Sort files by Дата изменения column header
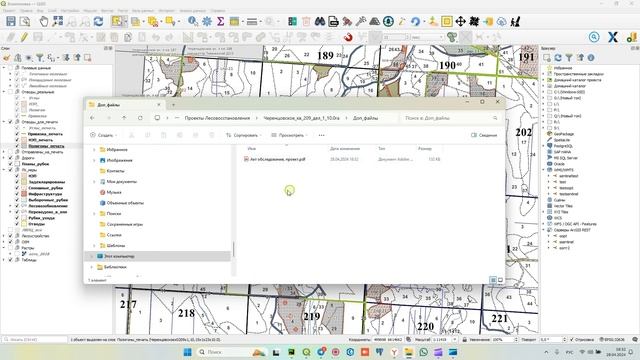This screenshot has height=360, width=640. [x=345, y=149]
